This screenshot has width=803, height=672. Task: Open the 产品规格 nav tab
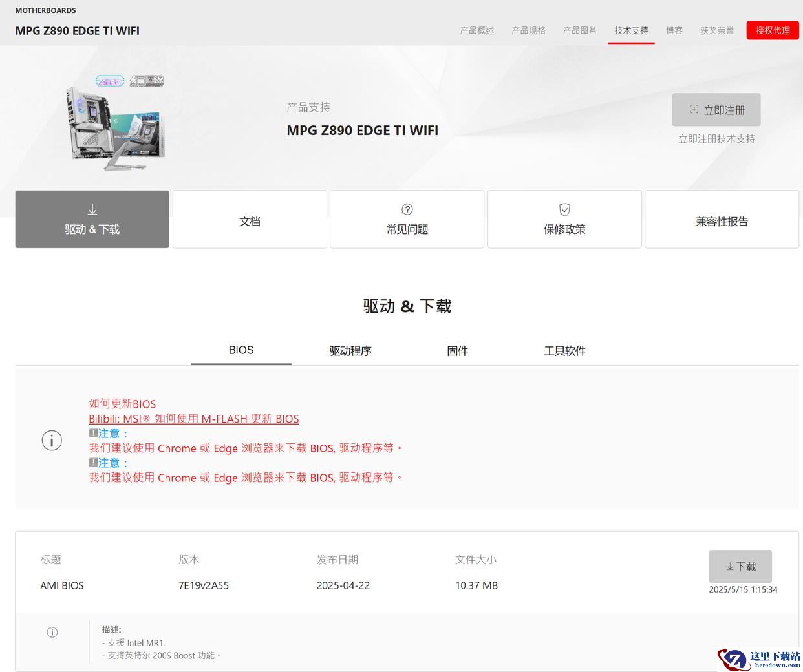click(528, 30)
